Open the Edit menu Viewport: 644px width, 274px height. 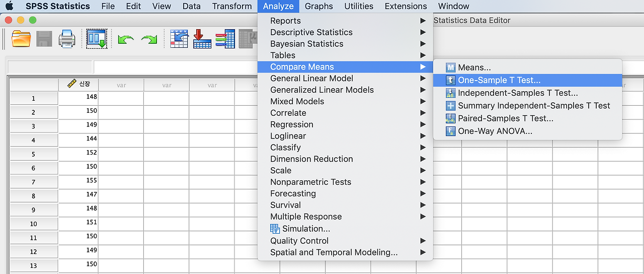coord(133,6)
